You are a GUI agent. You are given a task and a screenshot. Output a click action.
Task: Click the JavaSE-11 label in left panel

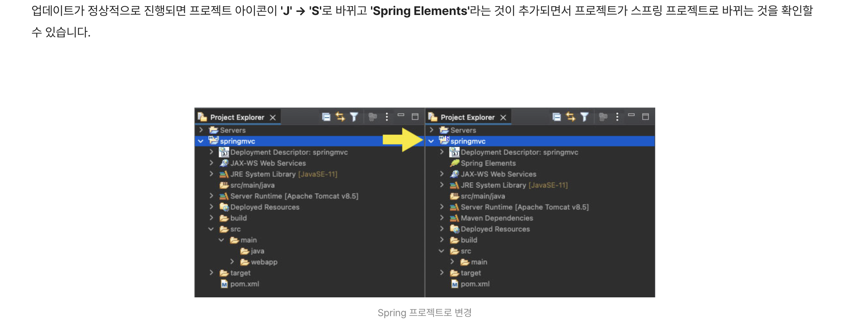pyautogui.click(x=318, y=174)
